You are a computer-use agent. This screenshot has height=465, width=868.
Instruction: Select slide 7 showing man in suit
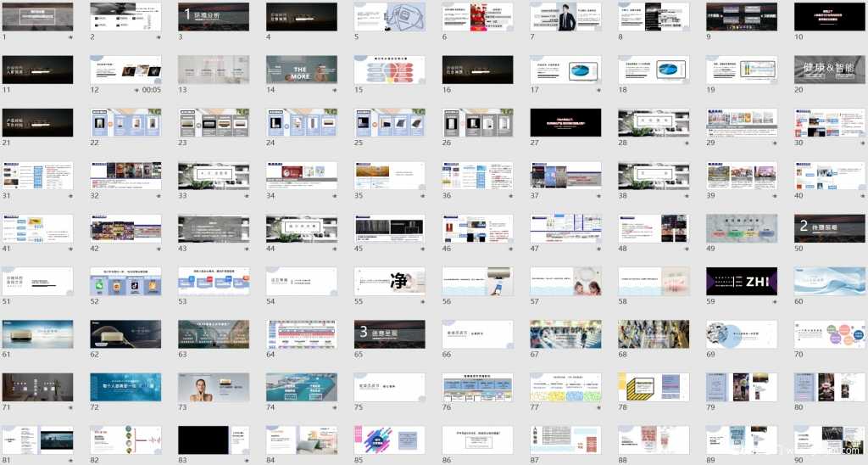pos(565,16)
